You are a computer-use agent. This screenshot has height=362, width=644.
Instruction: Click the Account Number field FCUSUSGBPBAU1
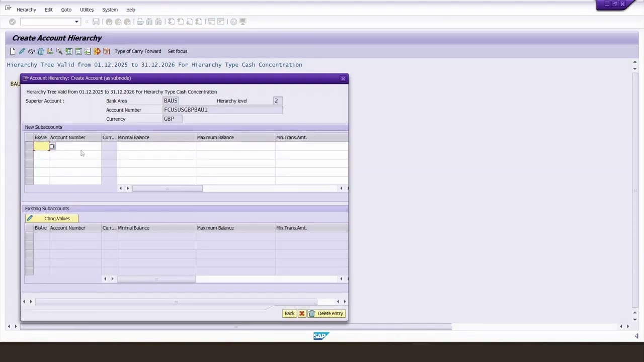click(222, 110)
